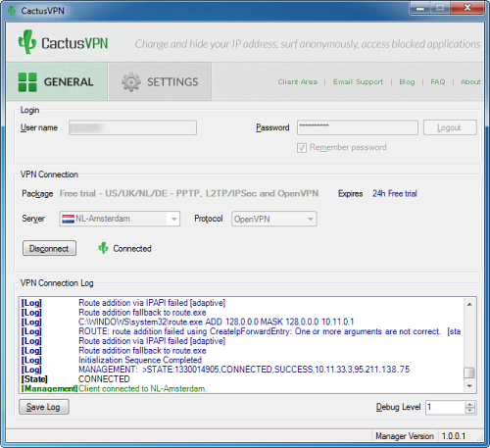Click the Password input field
Screen dimensions: 490x448
[358, 127]
